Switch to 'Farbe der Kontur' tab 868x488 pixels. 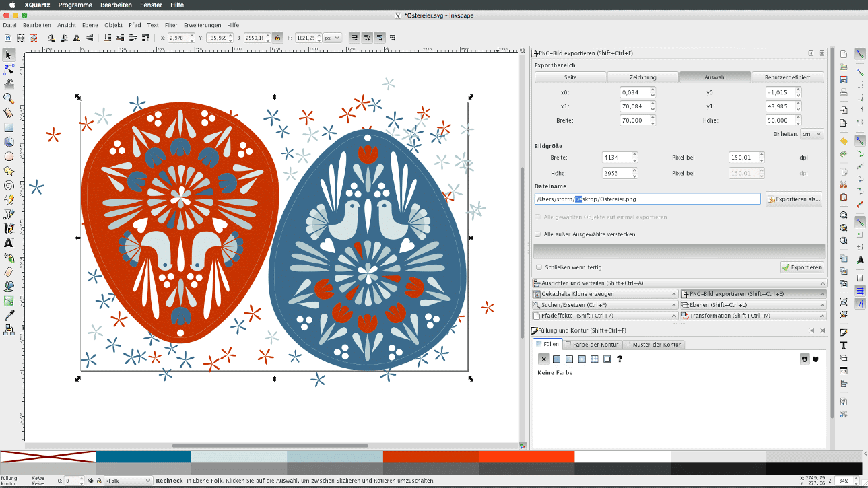(593, 345)
